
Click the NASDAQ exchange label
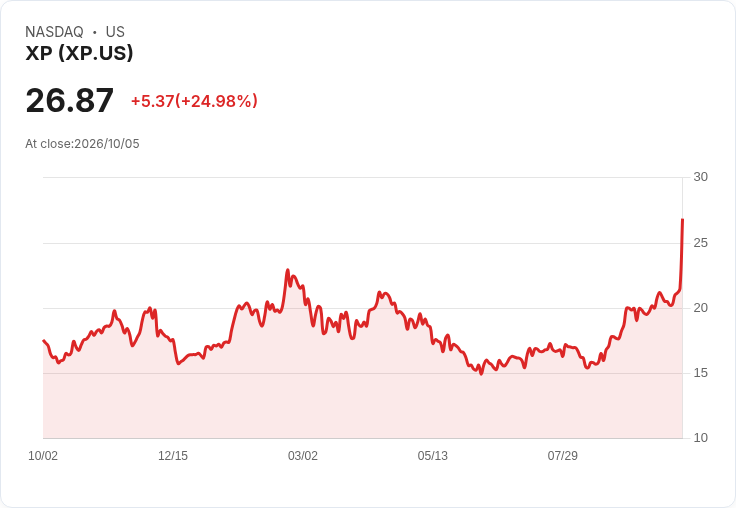54,32
